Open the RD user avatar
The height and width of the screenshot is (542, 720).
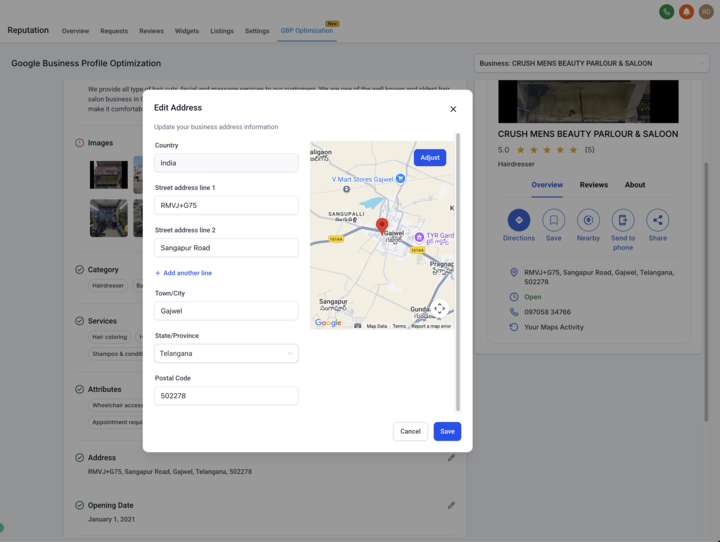[706, 11]
